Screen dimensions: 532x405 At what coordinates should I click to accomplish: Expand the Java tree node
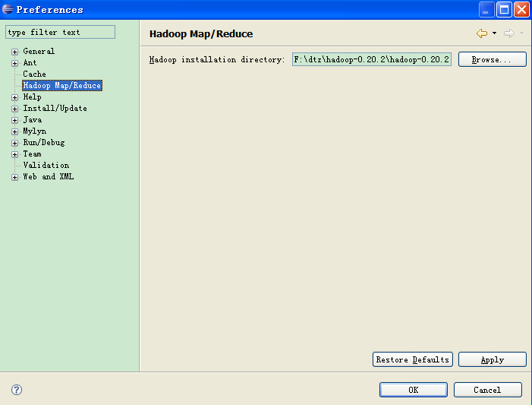(14, 120)
